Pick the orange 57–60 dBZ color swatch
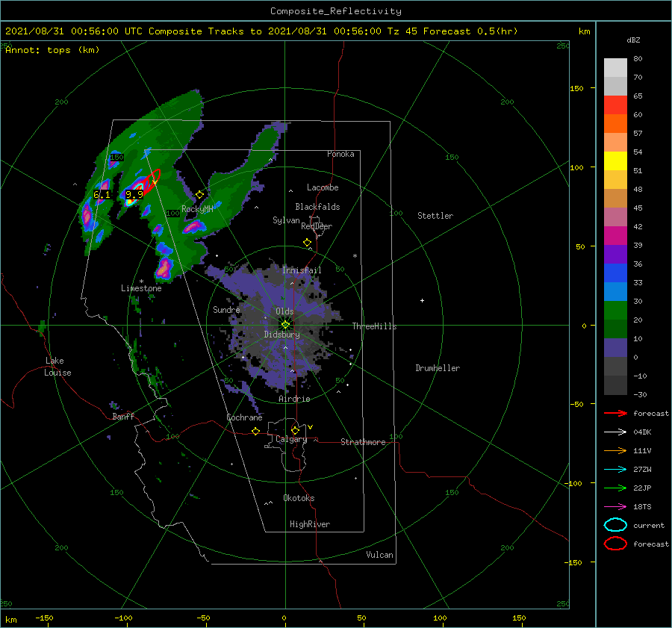The width and height of the screenshot is (672, 628). tap(615, 124)
